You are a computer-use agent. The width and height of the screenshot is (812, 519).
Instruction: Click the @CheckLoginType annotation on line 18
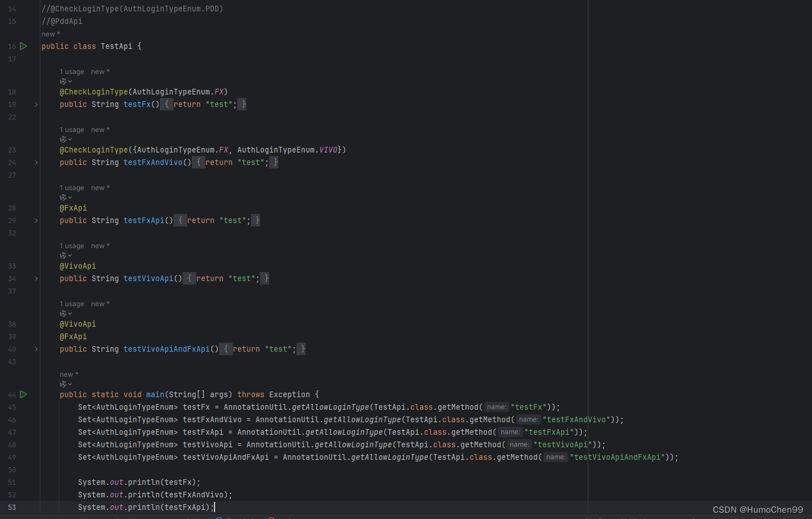(94, 92)
